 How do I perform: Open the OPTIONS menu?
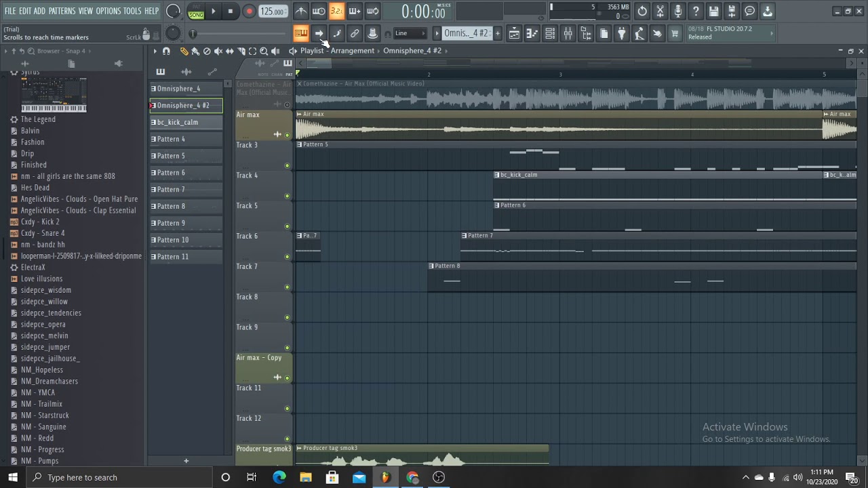tap(108, 11)
